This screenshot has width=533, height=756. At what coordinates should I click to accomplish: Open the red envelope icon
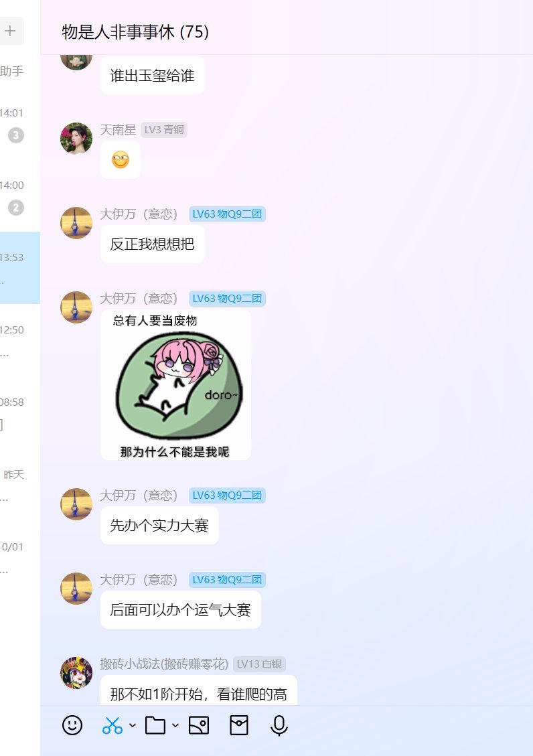pyautogui.click(x=239, y=725)
